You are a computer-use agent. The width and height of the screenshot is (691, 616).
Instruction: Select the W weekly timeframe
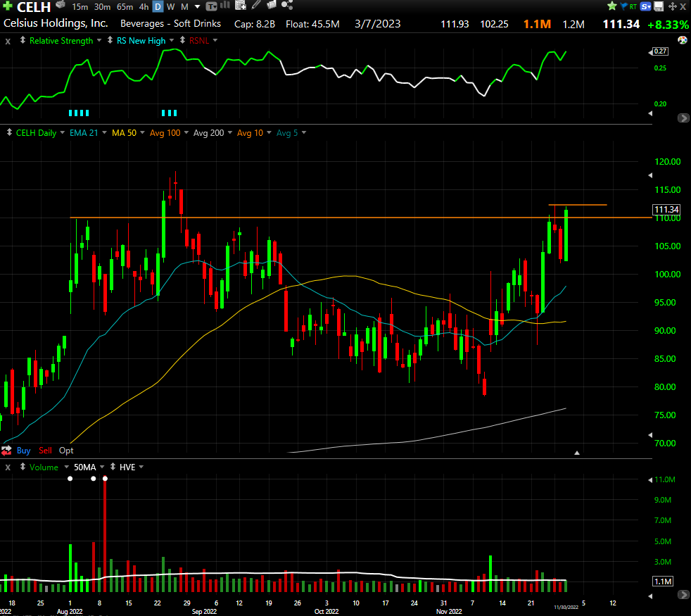point(171,6)
